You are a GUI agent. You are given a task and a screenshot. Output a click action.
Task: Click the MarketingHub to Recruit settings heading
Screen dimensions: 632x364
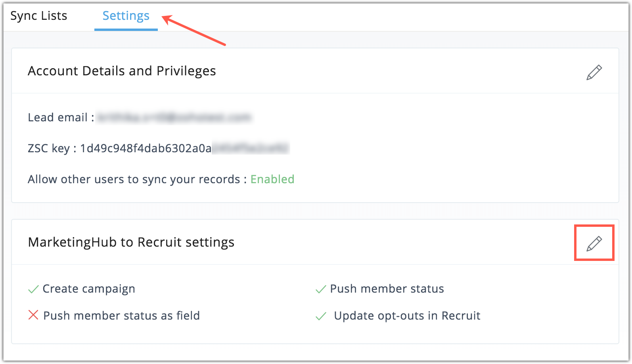pyautogui.click(x=131, y=242)
